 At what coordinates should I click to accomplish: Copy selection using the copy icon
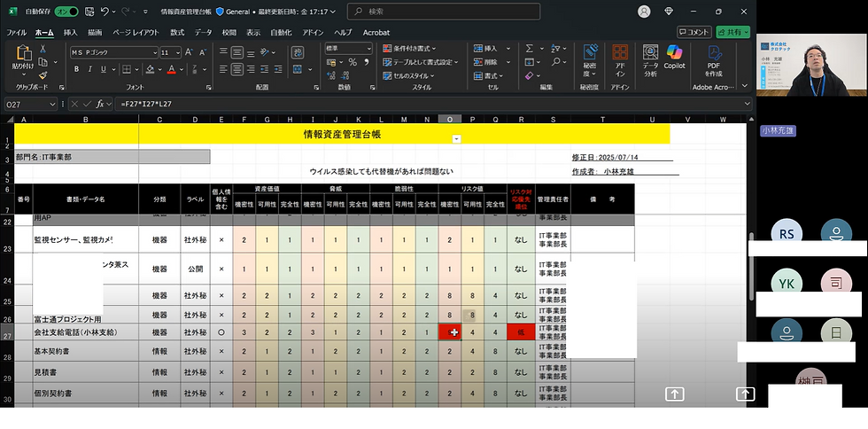(x=43, y=62)
